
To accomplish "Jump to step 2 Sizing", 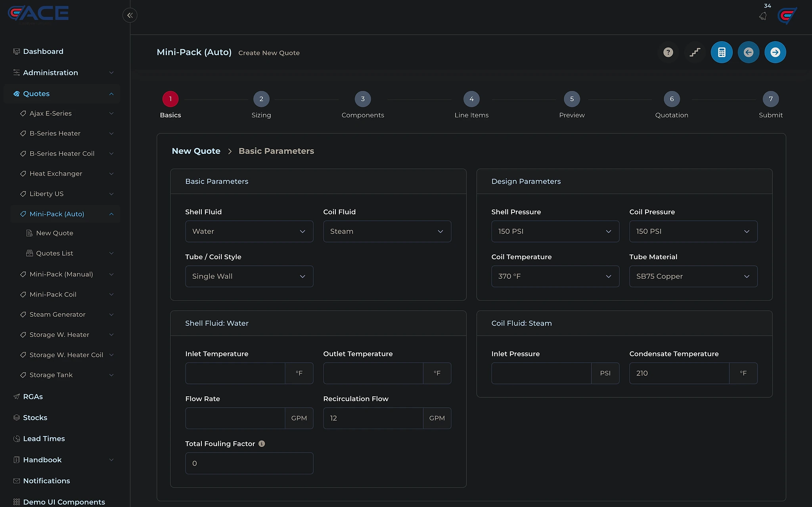I will [261, 99].
